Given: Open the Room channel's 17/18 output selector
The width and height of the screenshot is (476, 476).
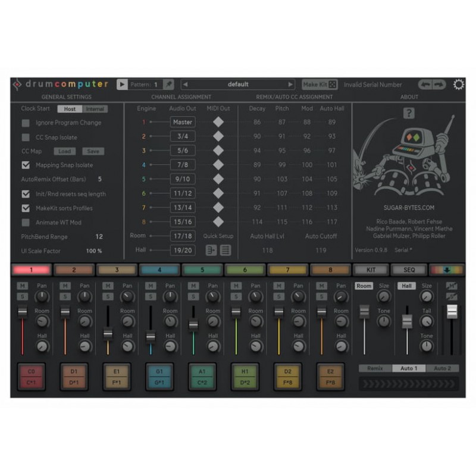Looking at the screenshot, I should click(x=182, y=236).
